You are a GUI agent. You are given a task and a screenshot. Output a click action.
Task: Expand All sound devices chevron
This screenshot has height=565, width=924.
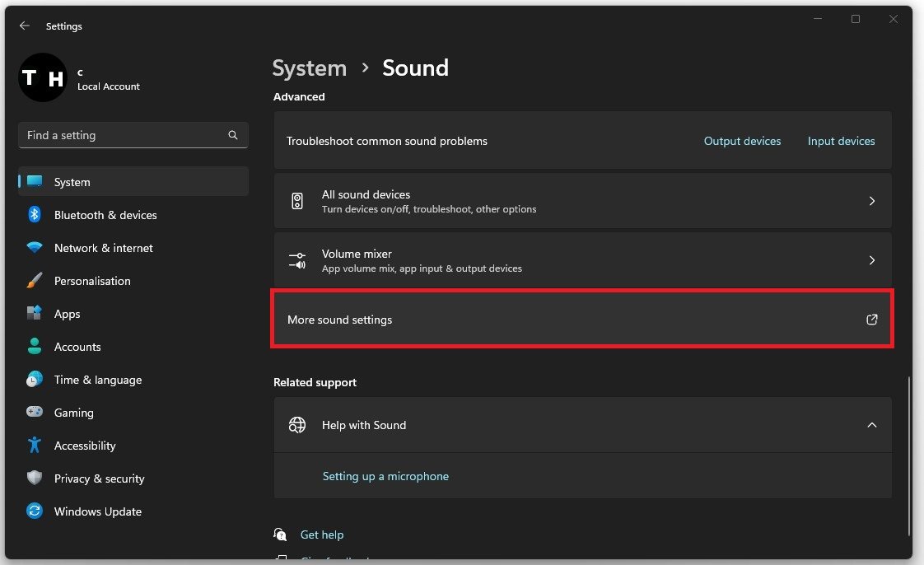872,201
